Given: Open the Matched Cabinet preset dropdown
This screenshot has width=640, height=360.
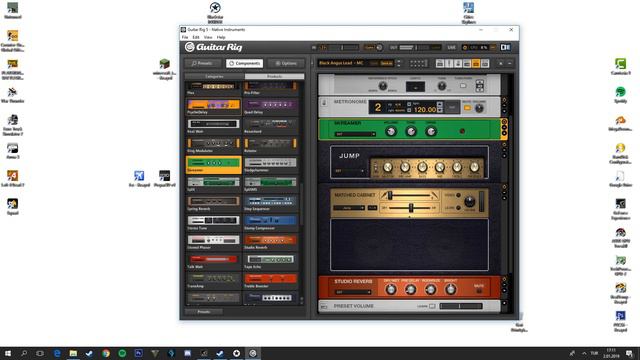Looking at the screenshot, I should pos(349,208).
